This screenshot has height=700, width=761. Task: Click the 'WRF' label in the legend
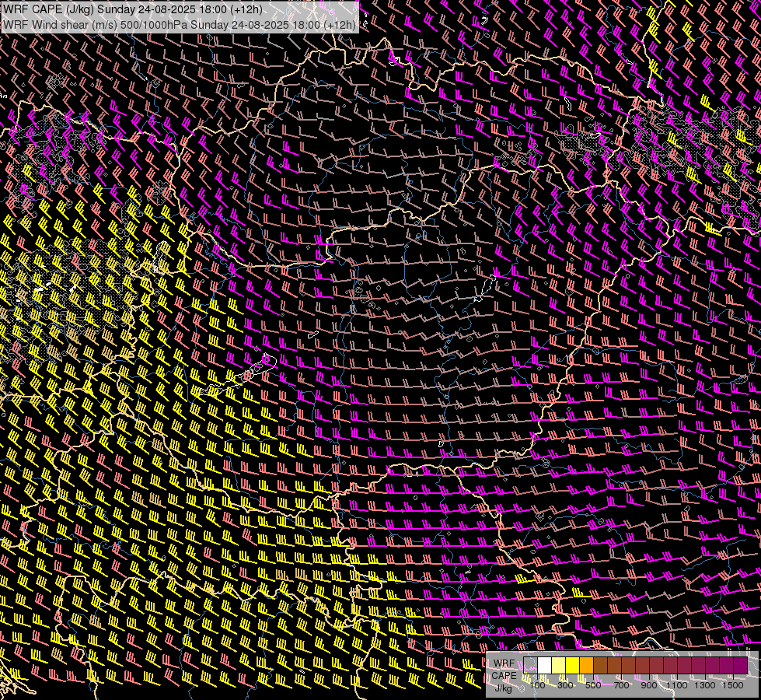click(504, 663)
